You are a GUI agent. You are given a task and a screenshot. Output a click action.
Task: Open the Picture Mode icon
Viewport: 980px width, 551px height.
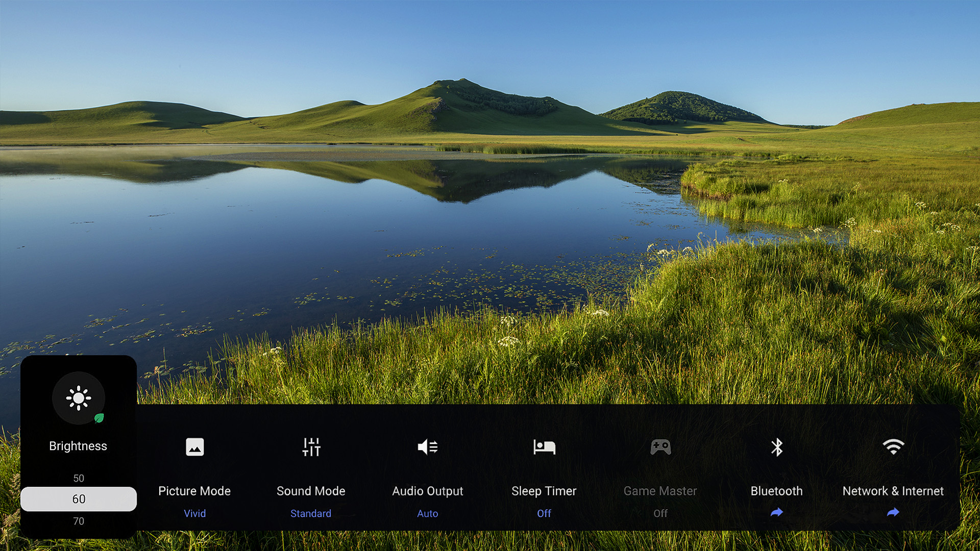(194, 446)
